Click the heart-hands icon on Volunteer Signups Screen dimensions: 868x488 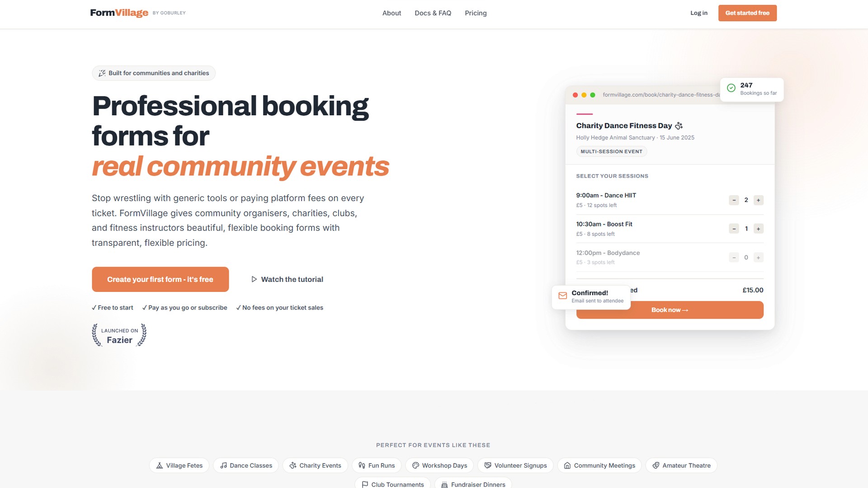click(488, 465)
